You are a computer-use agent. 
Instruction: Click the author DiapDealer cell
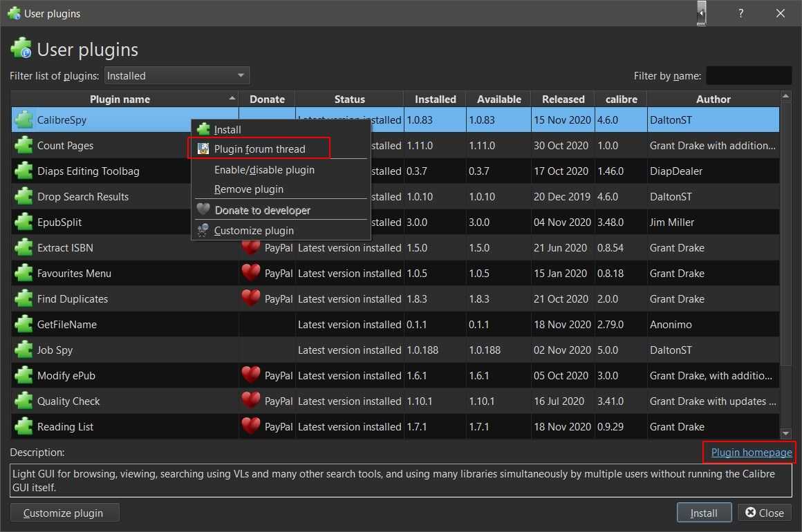tap(675, 171)
